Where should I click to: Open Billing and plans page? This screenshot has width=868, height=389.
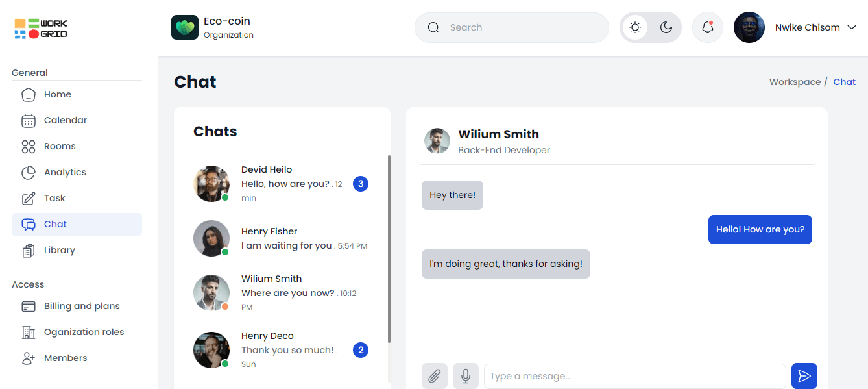(82, 306)
